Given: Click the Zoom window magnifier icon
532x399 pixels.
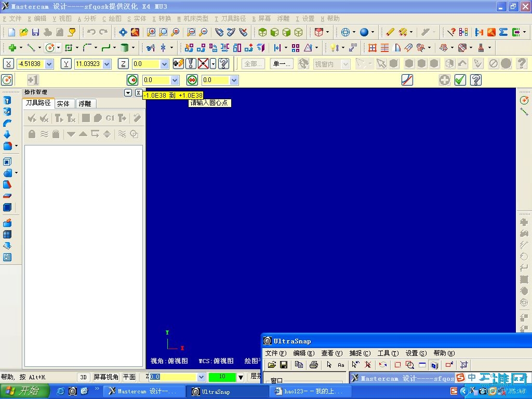Looking at the screenshot, I should (151, 32).
